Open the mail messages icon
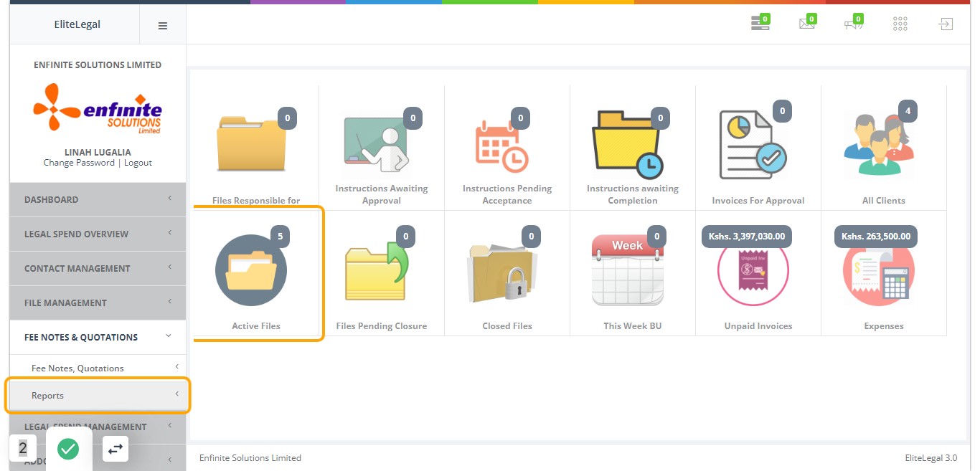Image resolution: width=980 pixels, height=471 pixels. pyautogui.click(x=807, y=24)
